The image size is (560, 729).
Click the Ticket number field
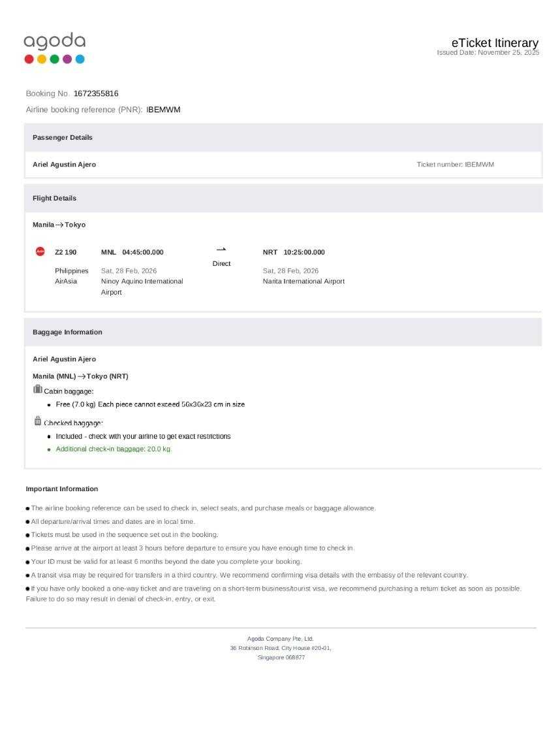coord(455,165)
